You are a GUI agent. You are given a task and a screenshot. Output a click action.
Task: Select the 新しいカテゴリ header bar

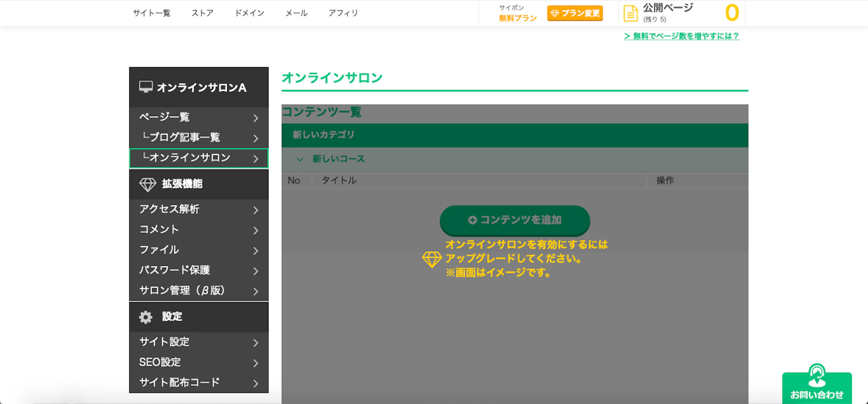coord(515,135)
